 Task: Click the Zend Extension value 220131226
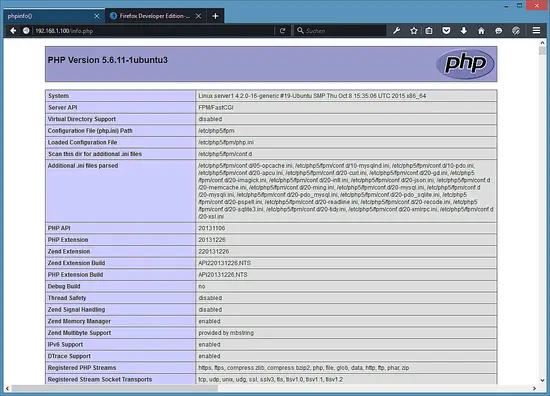point(213,251)
